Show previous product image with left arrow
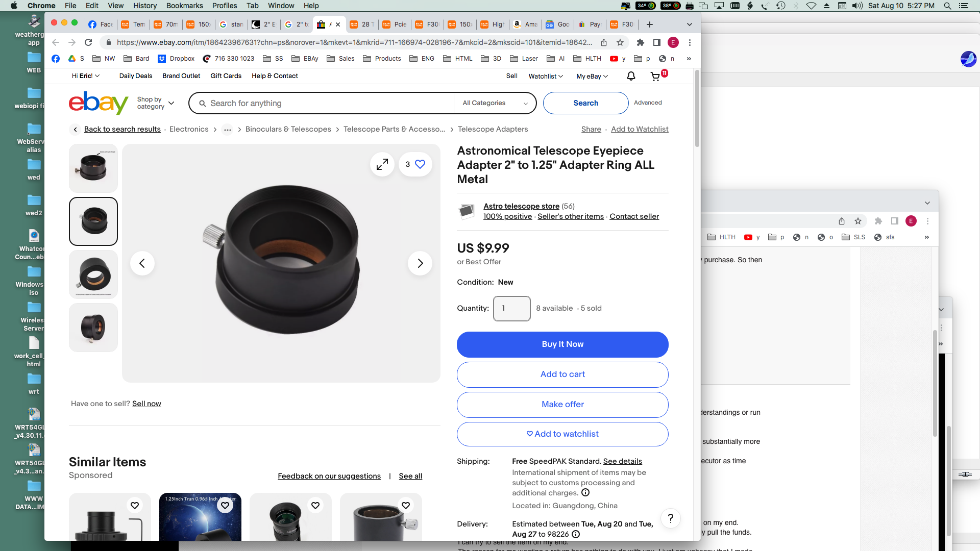Image resolution: width=980 pixels, height=551 pixels. point(142,263)
